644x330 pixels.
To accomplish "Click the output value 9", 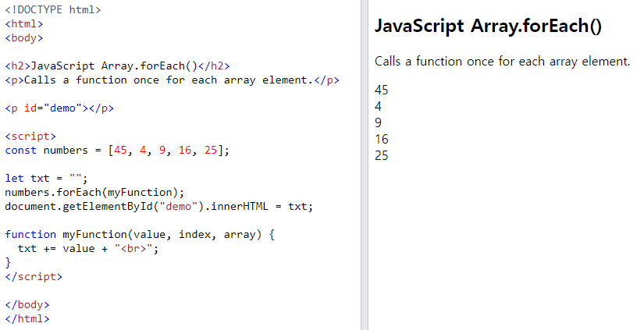I will tap(378, 122).
